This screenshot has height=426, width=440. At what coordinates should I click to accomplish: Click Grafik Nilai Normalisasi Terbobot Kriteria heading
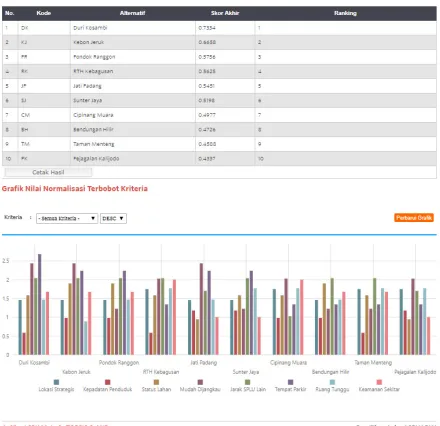click(x=75, y=188)
